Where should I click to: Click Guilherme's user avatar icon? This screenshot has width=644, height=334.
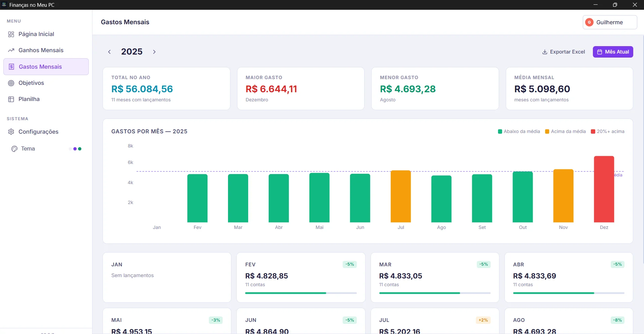[589, 22]
